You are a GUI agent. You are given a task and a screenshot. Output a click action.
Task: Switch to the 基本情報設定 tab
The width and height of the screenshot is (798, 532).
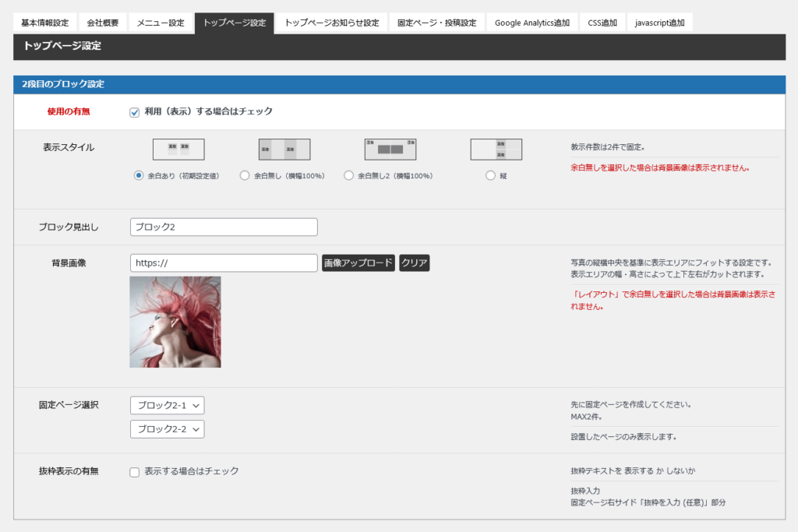tap(44, 23)
